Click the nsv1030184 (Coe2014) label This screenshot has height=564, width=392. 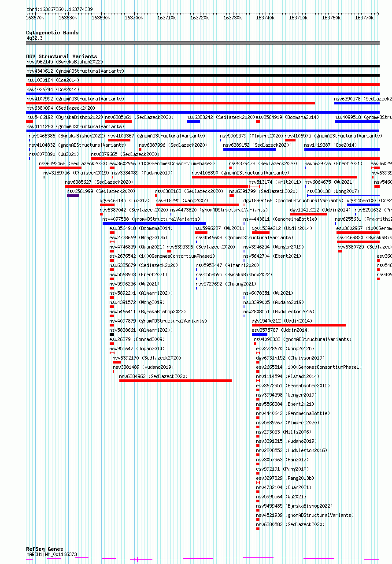pos(53,80)
